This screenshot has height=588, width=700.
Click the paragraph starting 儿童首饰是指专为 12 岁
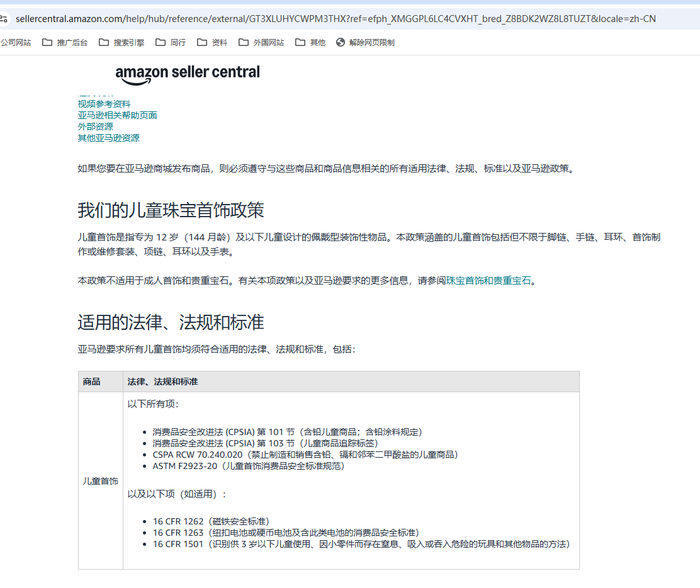(x=369, y=244)
